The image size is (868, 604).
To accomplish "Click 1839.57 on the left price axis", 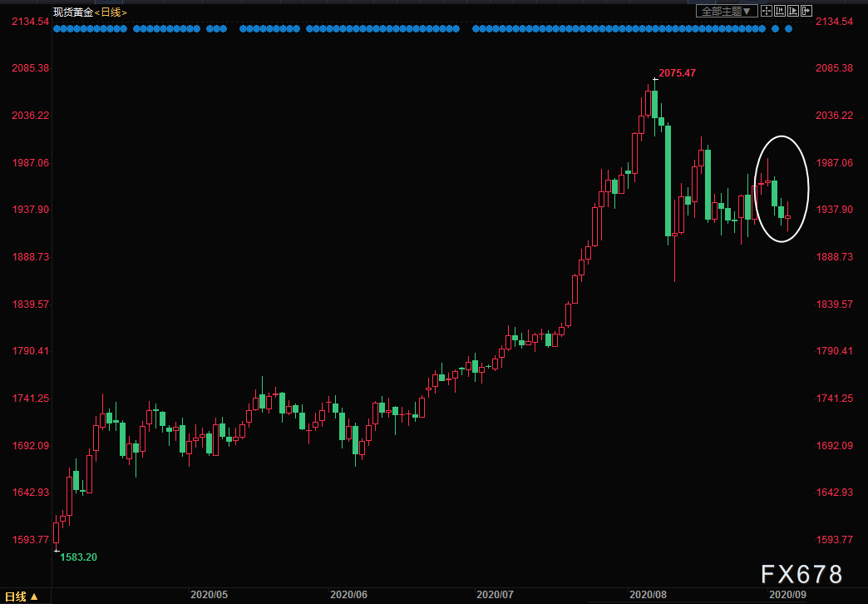I will [x=31, y=304].
